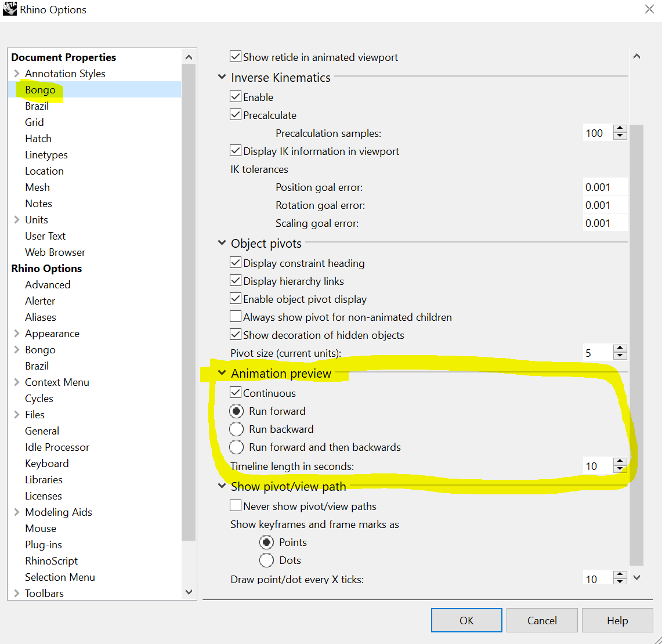Open the Linetypes settings page

click(46, 155)
